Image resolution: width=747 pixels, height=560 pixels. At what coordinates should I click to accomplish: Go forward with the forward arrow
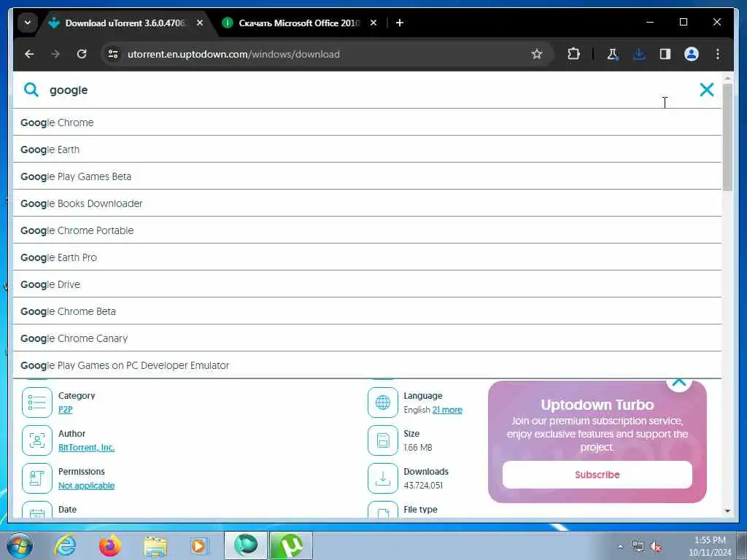55,54
